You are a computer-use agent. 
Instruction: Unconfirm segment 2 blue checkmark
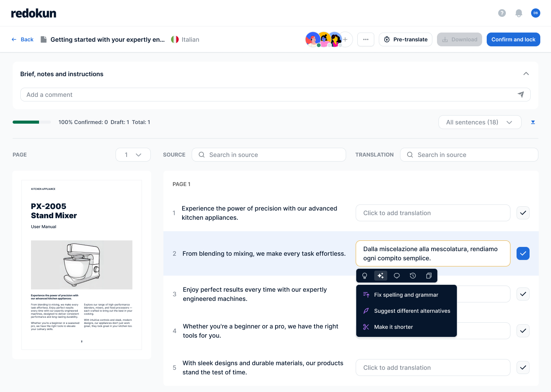(x=523, y=253)
